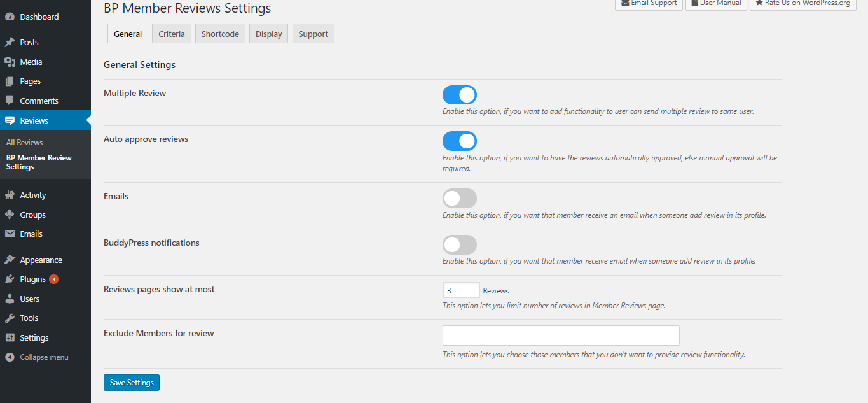Enable the BuddyPress notifications toggle
The image size is (868, 403).
pyautogui.click(x=460, y=244)
